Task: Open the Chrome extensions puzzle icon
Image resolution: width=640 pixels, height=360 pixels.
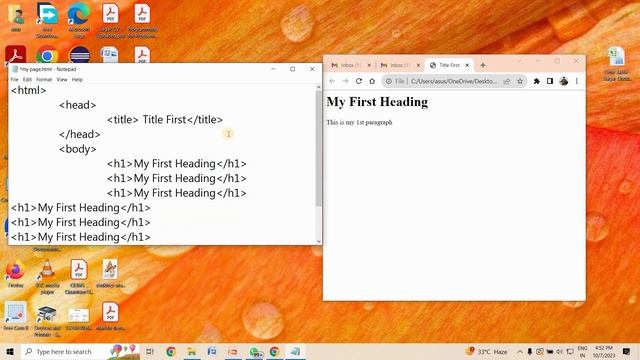Action: (537, 81)
